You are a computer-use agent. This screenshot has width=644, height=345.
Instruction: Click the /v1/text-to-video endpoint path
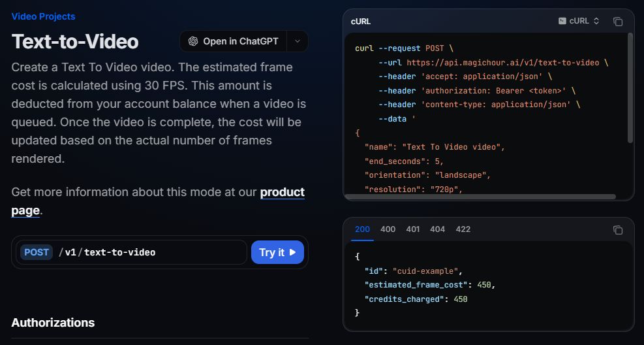(x=107, y=252)
